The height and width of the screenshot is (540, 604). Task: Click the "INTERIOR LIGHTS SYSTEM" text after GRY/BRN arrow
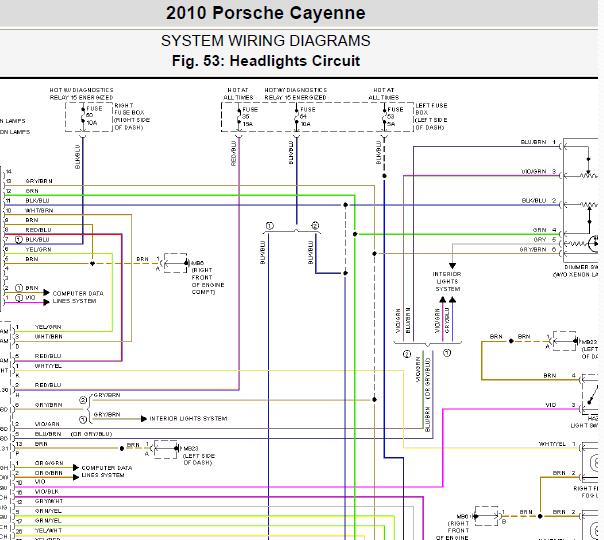(188, 419)
